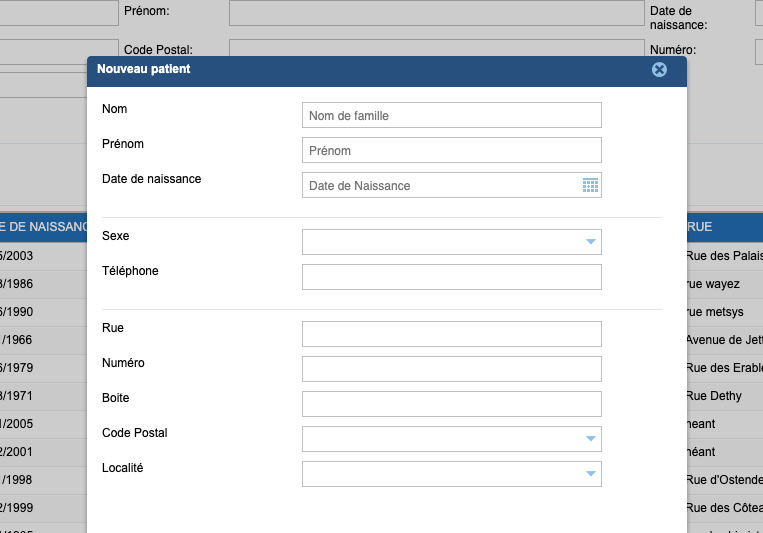Open the Code Postal dropdown in the dialog
The image size is (763, 533).
pos(452,439)
